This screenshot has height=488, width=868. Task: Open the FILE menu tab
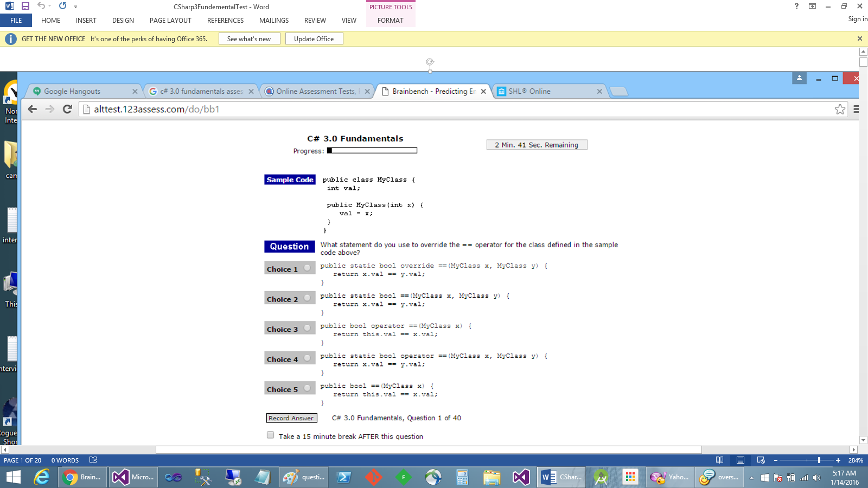(16, 21)
